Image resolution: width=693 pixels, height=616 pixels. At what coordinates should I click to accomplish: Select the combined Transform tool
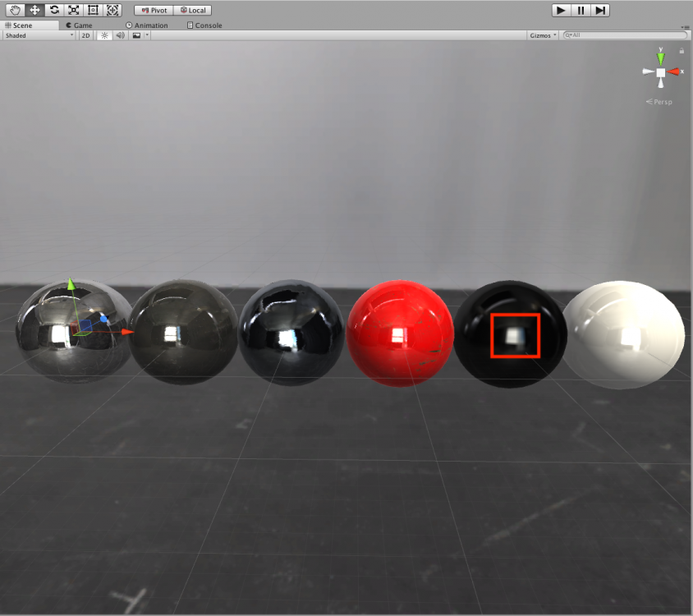coord(112,10)
